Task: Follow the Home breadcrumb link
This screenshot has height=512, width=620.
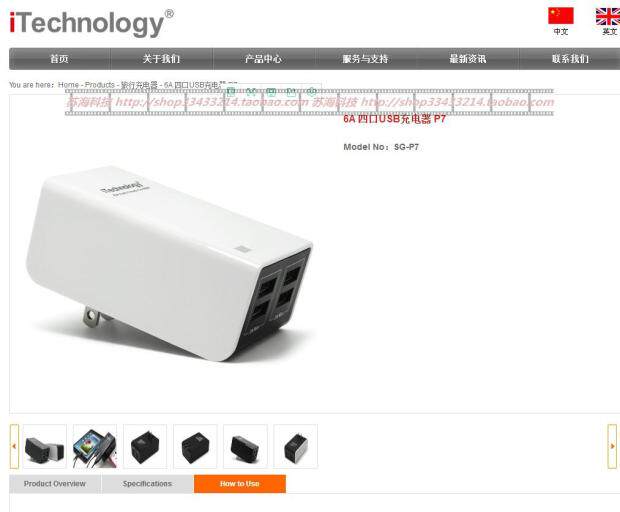Action: (x=68, y=85)
